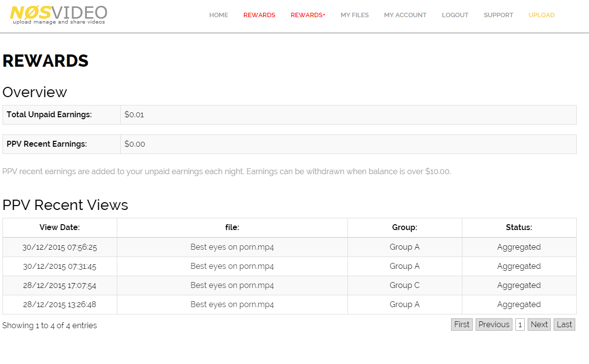
Task: Click the $0.00 PPV recent earnings value
Action: click(x=134, y=144)
